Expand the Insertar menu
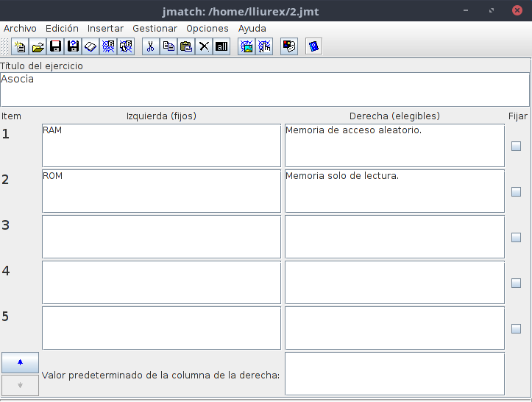Image resolution: width=532 pixels, height=402 pixels. click(105, 28)
